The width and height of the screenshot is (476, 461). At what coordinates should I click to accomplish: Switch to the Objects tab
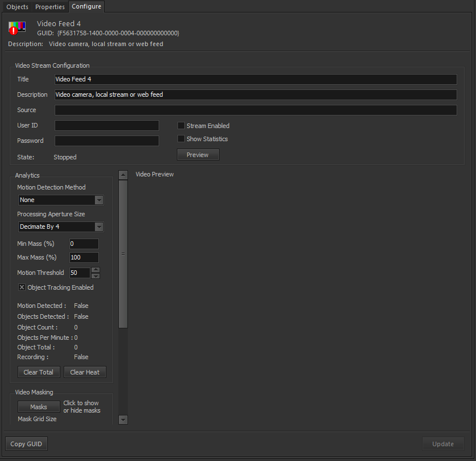click(x=17, y=7)
